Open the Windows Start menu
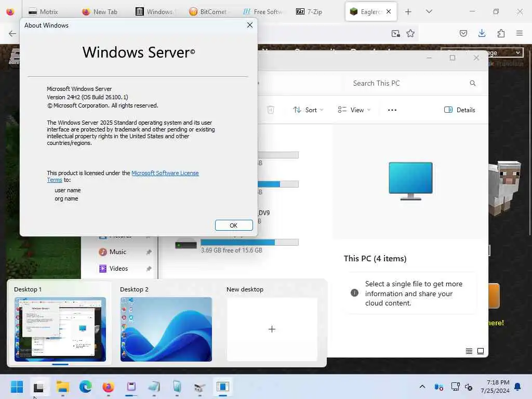Screen dimensions: 532x399 17,387
